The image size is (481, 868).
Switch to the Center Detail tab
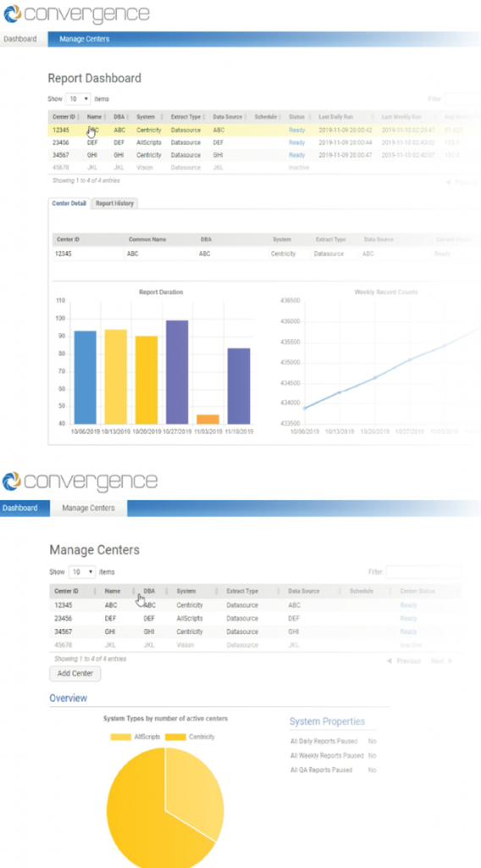point(69,203)
